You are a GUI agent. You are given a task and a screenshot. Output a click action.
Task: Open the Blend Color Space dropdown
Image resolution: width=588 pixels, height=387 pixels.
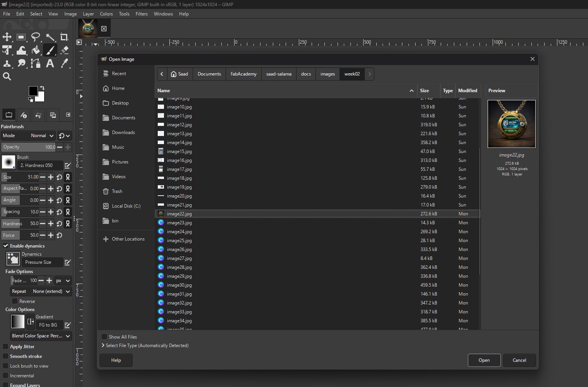coord(41,336)
